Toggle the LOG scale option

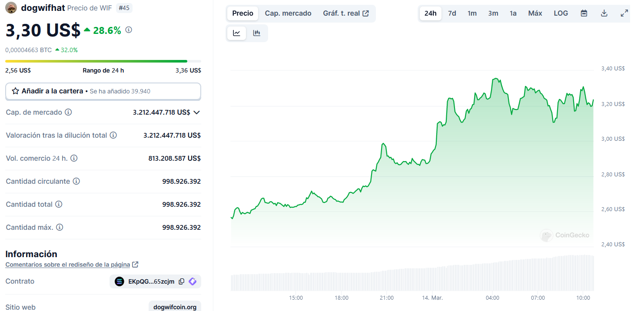coord(561,13)
